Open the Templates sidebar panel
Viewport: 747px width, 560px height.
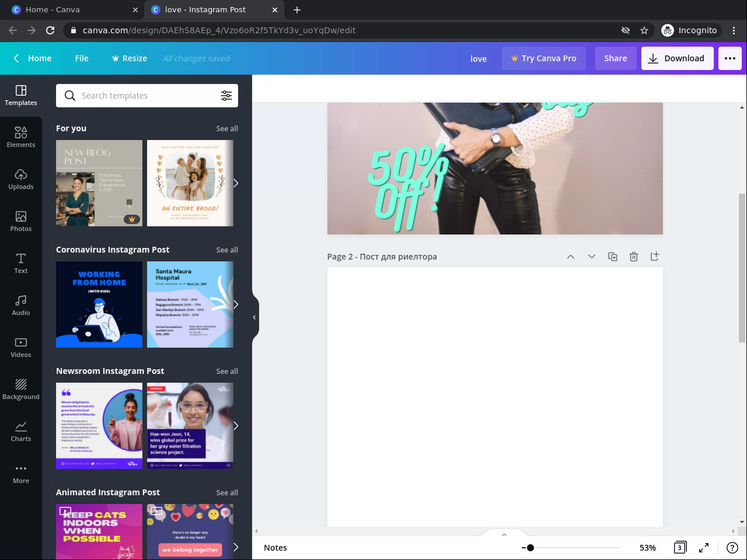tap(21, 95)
